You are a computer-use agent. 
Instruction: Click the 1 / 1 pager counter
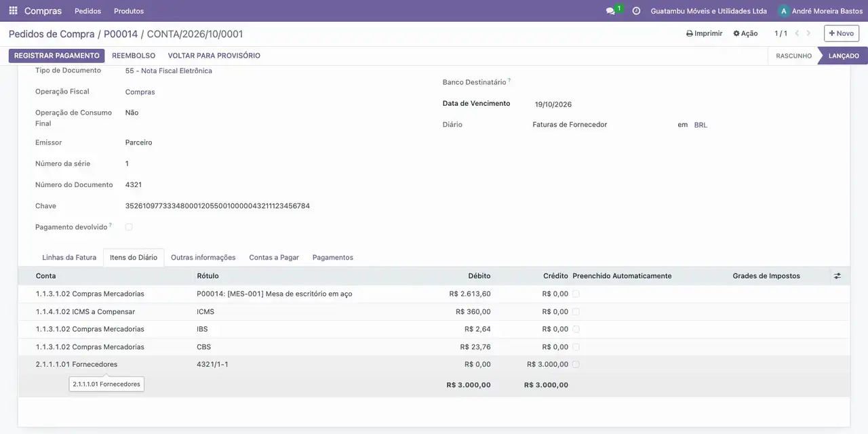pos(781,33)
